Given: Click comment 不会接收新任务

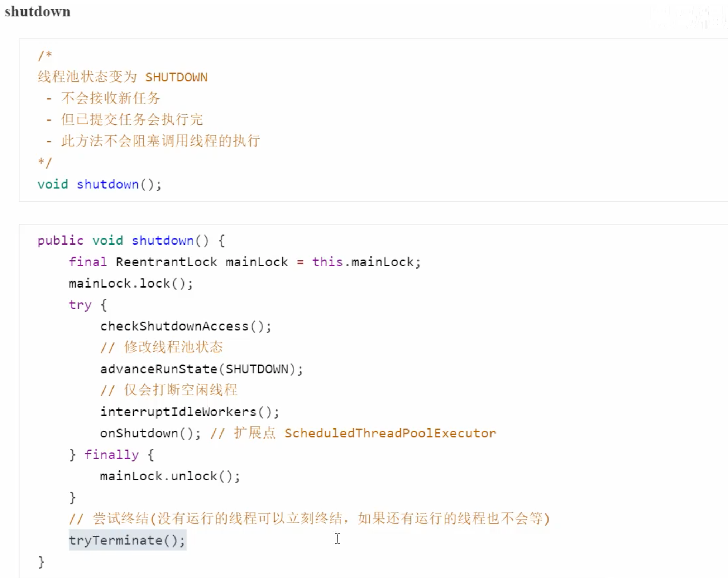Looking at the screenshot, I should point(110,98).
